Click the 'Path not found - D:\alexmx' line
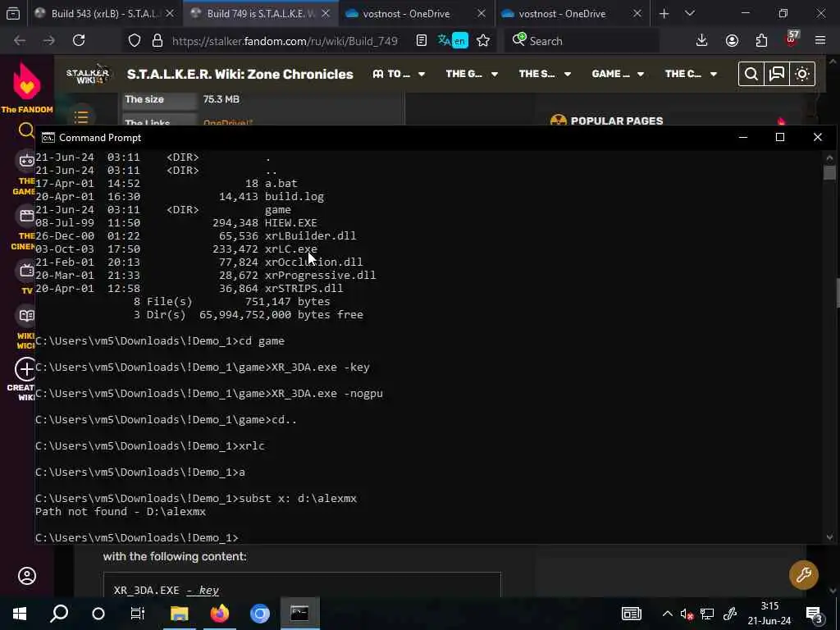Viewport: 840px width, 630px height. 121,512
